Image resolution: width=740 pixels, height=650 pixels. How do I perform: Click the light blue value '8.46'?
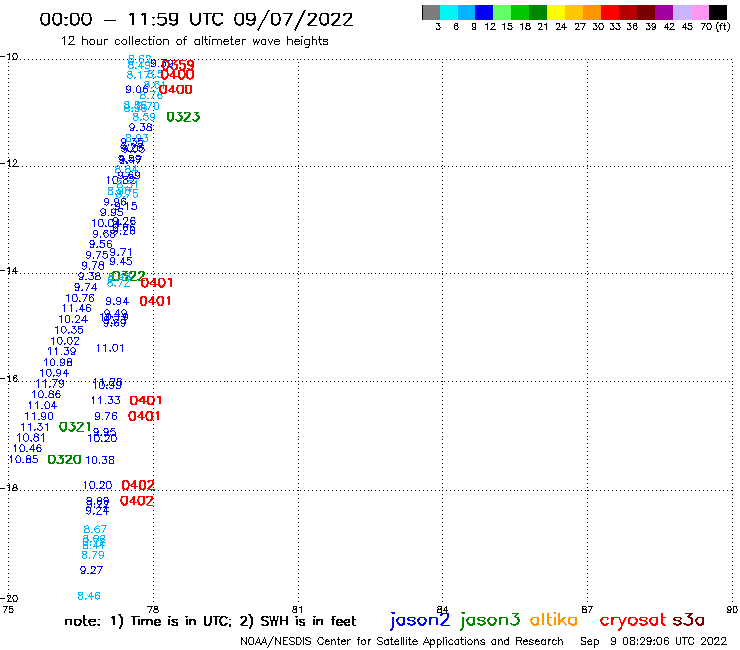(89, 596)
